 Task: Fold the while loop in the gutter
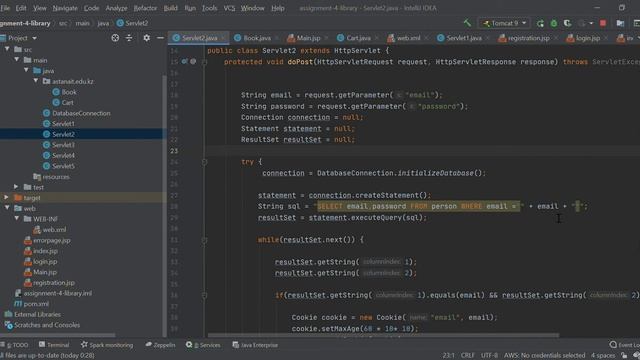coord(204,240)
